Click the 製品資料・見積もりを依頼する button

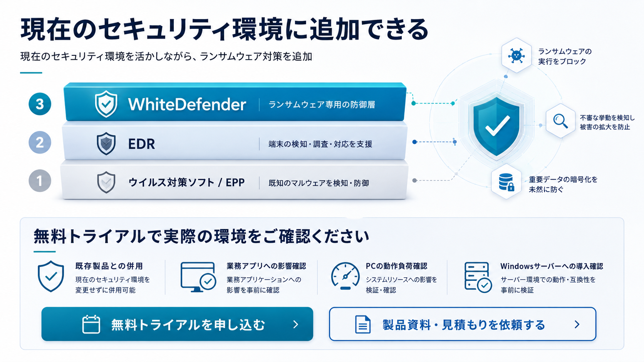click(463, 324)
